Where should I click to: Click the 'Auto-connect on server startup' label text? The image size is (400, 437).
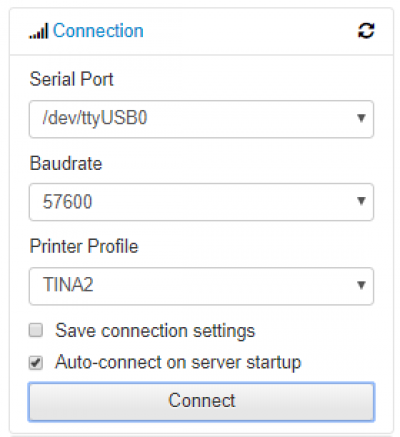(x=178, y=363)
